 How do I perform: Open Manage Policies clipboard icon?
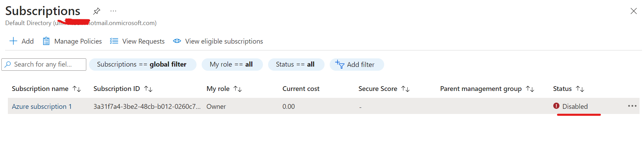tap(46, 41)
